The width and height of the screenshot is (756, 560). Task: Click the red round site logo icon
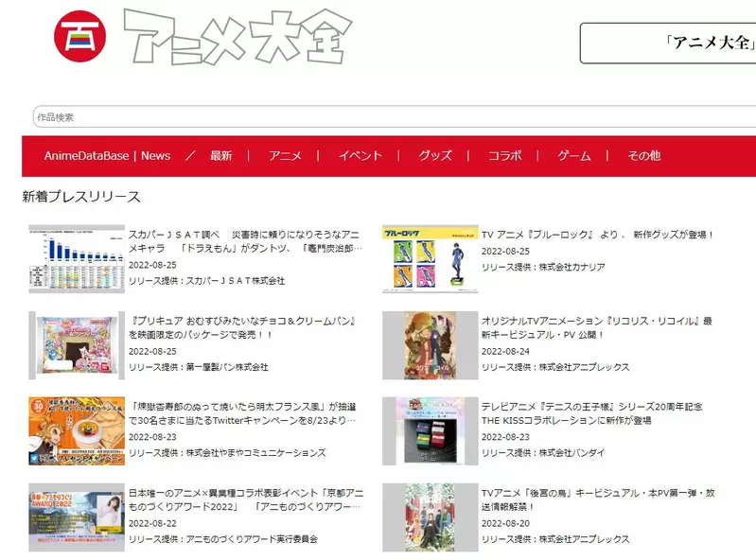[x=79, y=36]
